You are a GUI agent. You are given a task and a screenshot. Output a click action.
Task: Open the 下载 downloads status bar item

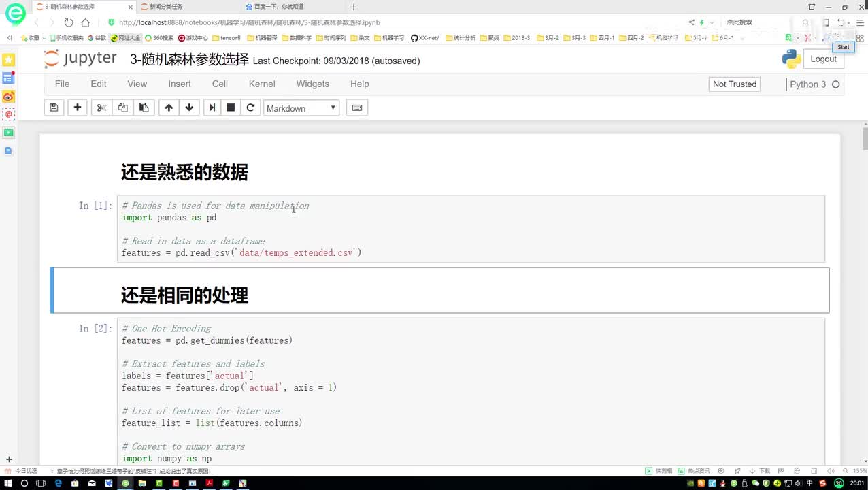tap(761, 471)
